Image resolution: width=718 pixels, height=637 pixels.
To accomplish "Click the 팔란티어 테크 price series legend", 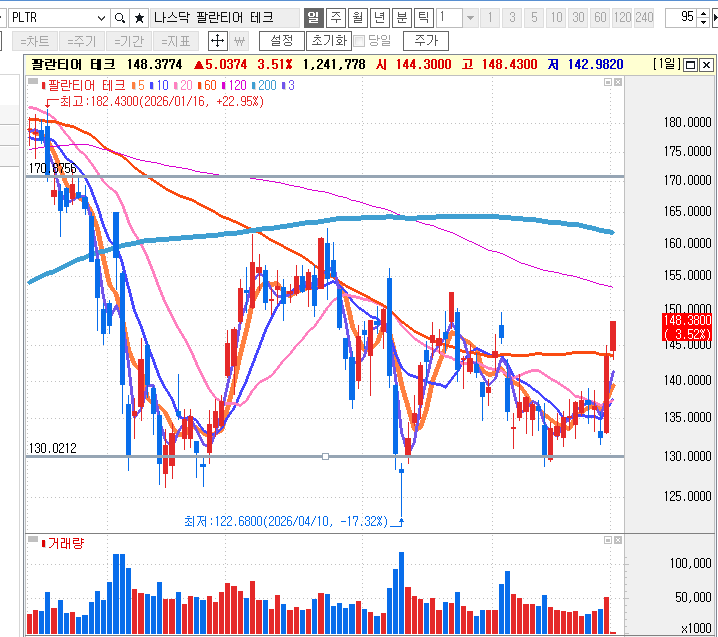I will [x=83, y=86].
